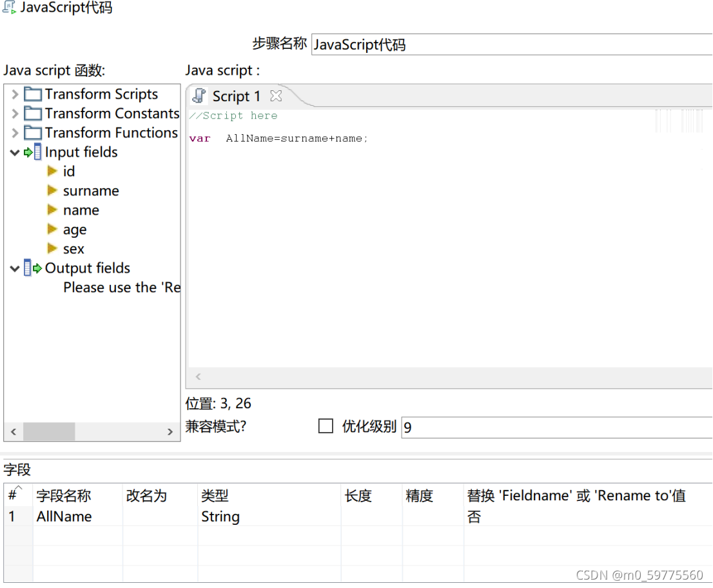
Task: Click the Transform Scripts folder icon
Action: coord(33,94)
